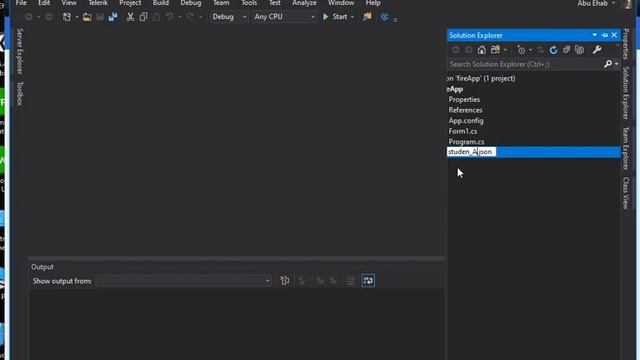Click the Undo toolbar icon
The height and width of the screenshot is (360, 640).
[x=169, y=17]
